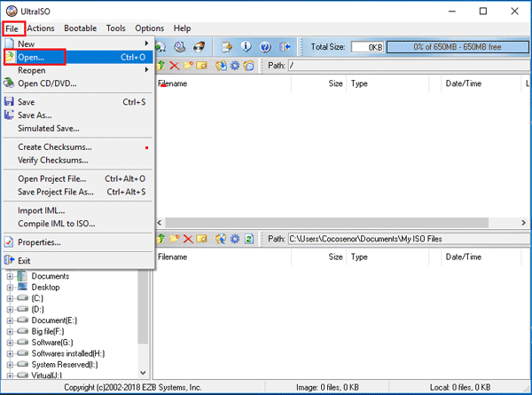Viewport: 532px width, 395px height.
Task: Click the Convert image toolbar icon
Action: coord(227,46)
